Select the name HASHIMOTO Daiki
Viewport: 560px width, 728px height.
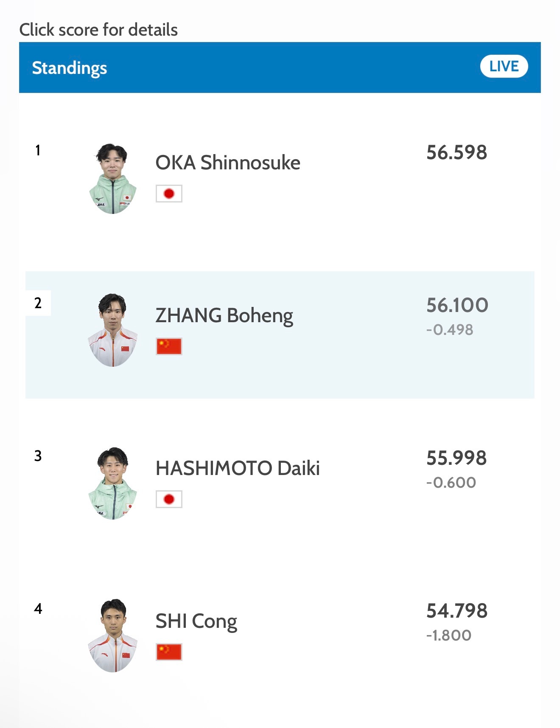click(238, 468)
